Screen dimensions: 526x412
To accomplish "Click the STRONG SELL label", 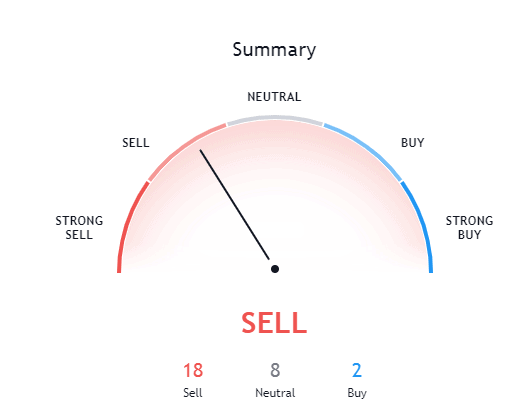I will coord(79,228).
